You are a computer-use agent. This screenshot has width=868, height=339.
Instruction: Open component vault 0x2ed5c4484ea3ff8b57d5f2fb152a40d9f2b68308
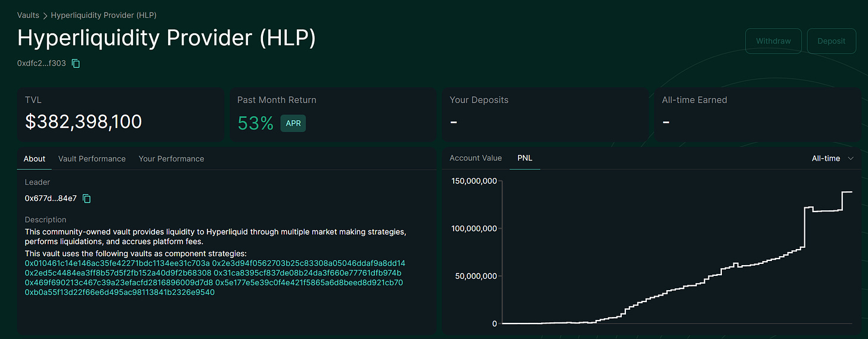(x=118, y=273)
